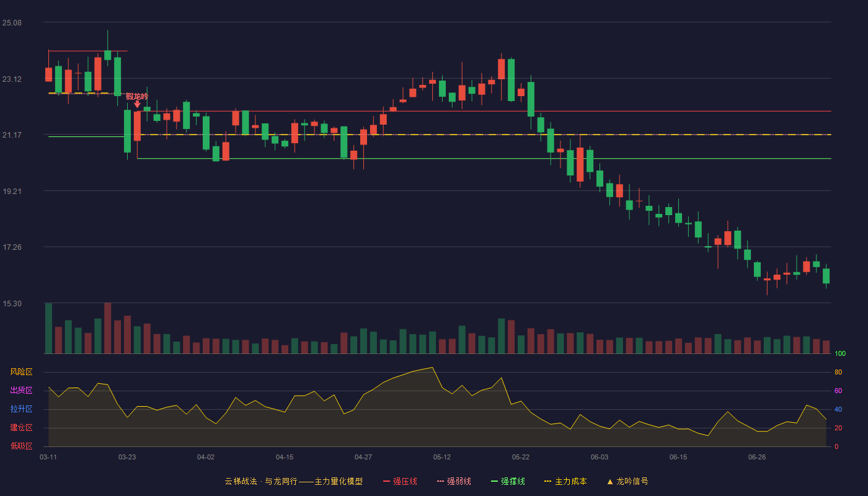This screenshot has width=868, height=496.
Task: Click the 15.30 price axis label
Action: [12, 304]
